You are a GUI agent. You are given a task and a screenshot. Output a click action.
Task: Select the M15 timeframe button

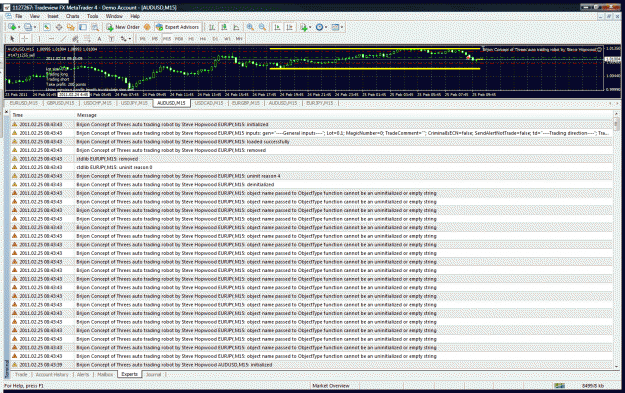[x=167, y=39]
